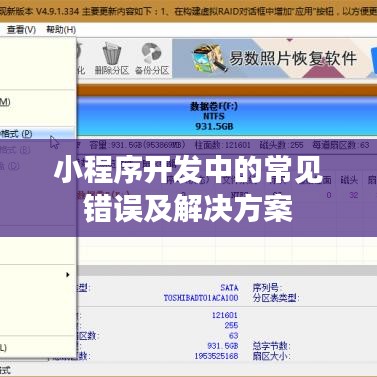Screen dimensions: 377x377
Task: Click the 磁头 column header
Action: [349, 180]
